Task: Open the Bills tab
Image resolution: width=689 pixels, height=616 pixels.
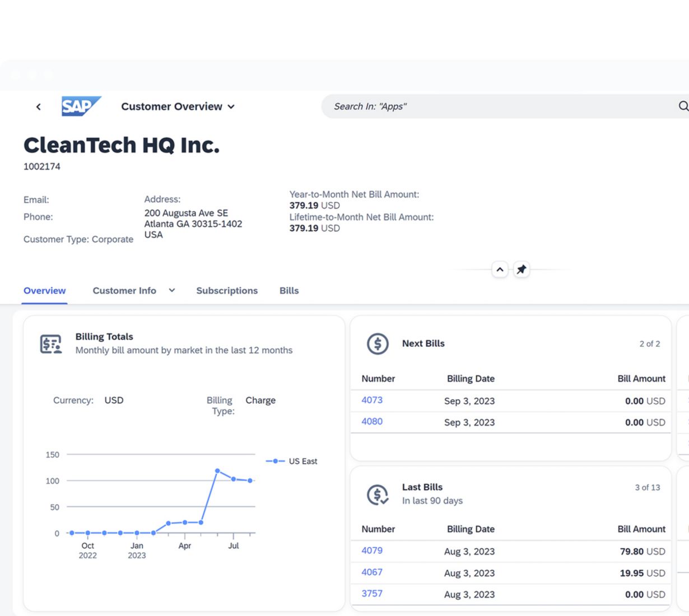Action: click(289, 291)
